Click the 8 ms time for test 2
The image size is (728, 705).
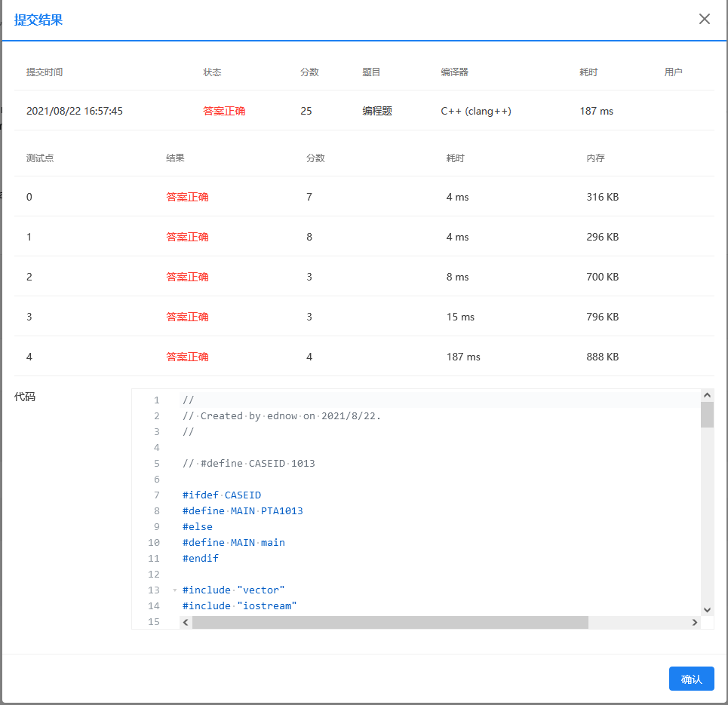point(457,277)
